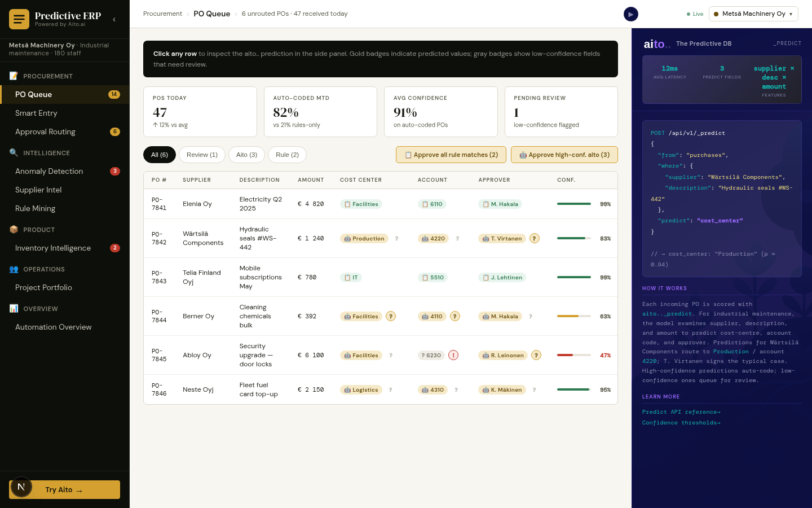Click the Facilities badge in PO-7841 row
Viewport: 812px width, 508px height.
click(x=361, y=204)
